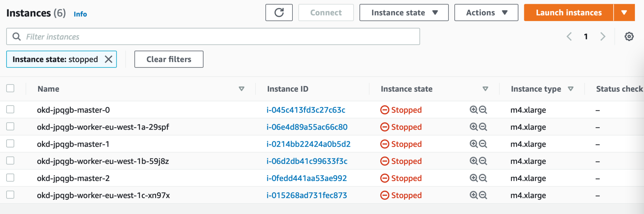Click zoom-in icon for okd-jpqgb-master-1 state

tap(473, 144)
